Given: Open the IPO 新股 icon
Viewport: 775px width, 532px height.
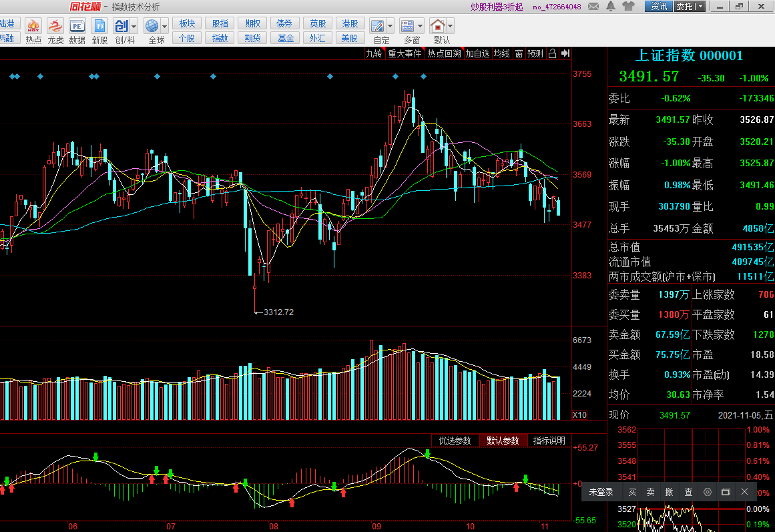Looking at the screenshot, I should coord(99,31).
